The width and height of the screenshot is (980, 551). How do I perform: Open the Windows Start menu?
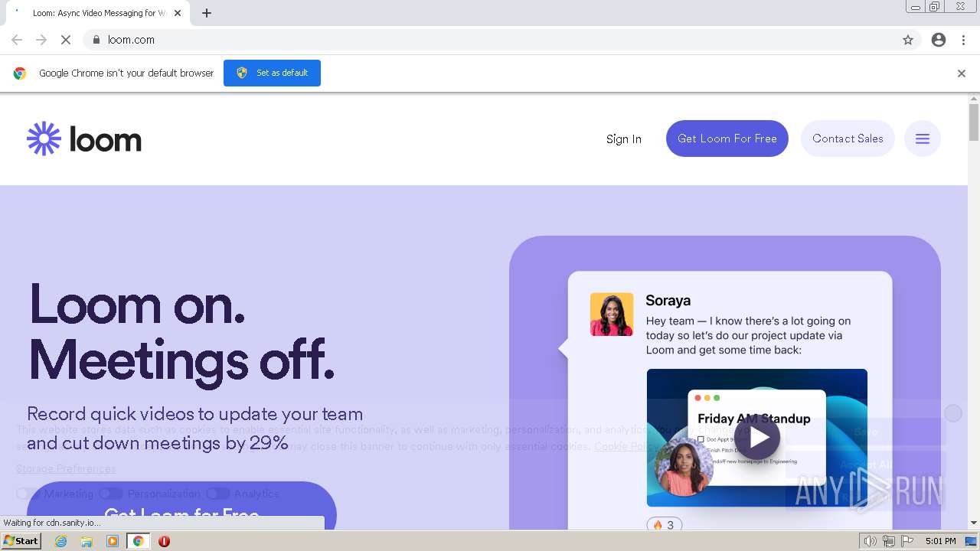point(21,541)
